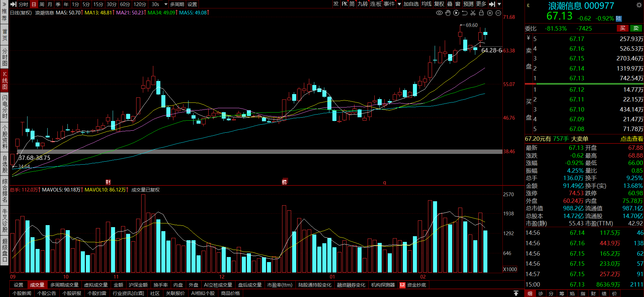Select the 120分 period
This screenshot has width=644, height=297.
[140, 4]
